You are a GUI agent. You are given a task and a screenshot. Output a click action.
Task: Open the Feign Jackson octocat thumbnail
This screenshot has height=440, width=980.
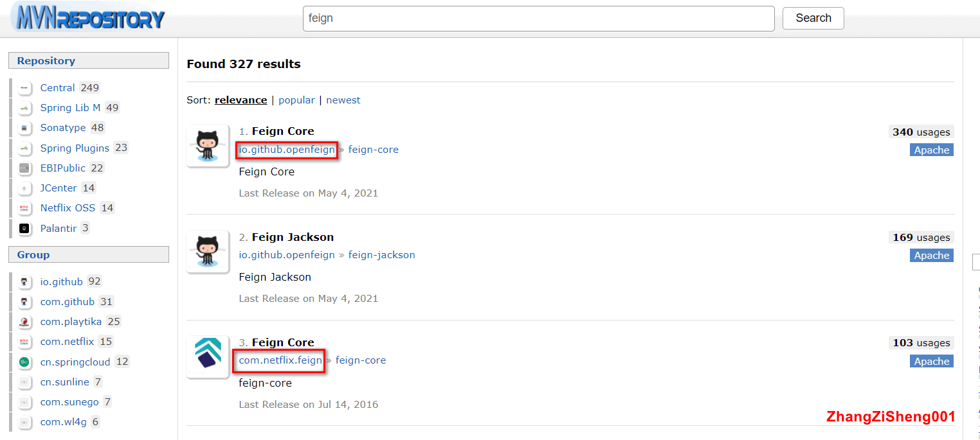[208, 251]
